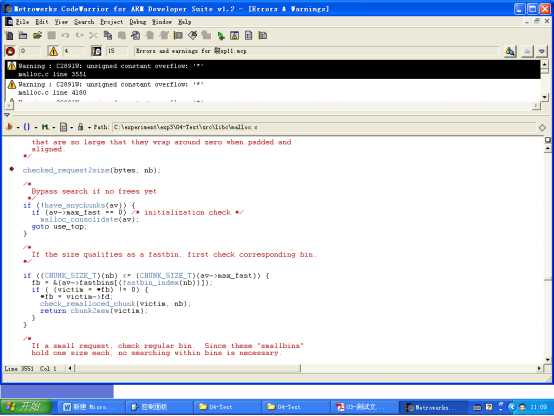Toggle the breakpoint marker beside checked_request2size
The height and width of the screenshot is (416, 554).
[12, 169]
